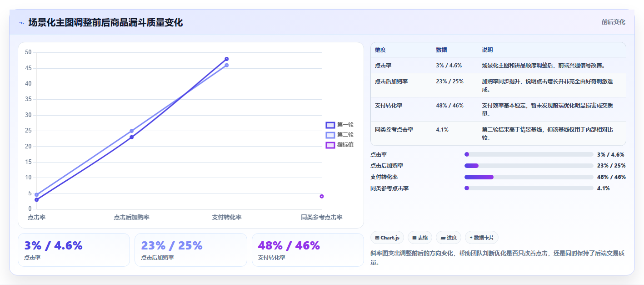The height and width of the screenshot is (285, 644).
Task: Click the 进度 tag chip
Action: 449,238
